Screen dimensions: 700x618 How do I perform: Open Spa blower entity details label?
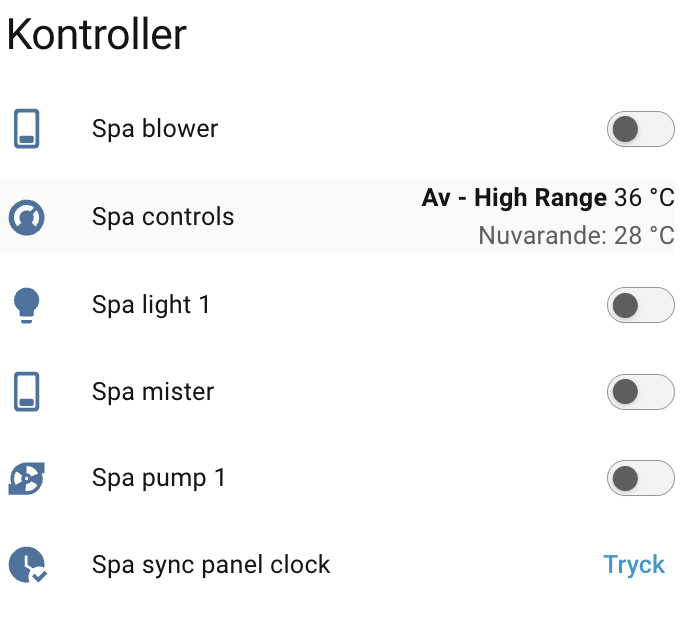coord(155,129)
